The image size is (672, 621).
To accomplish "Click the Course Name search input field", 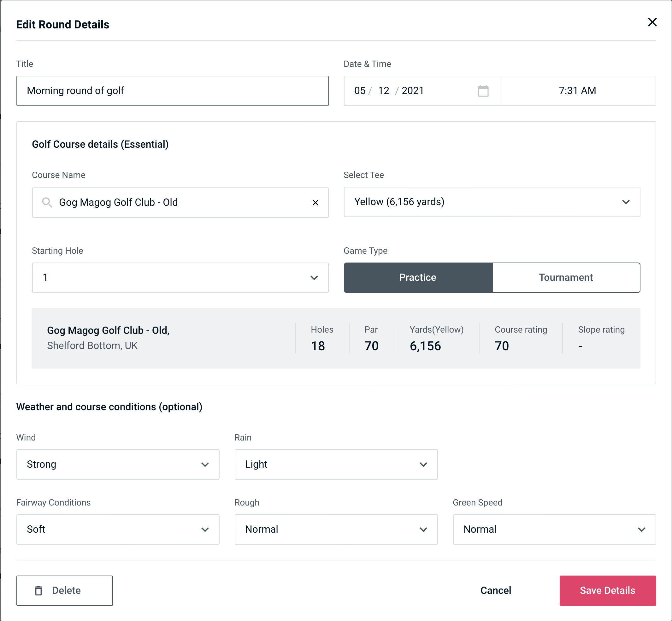I will 180,202.
